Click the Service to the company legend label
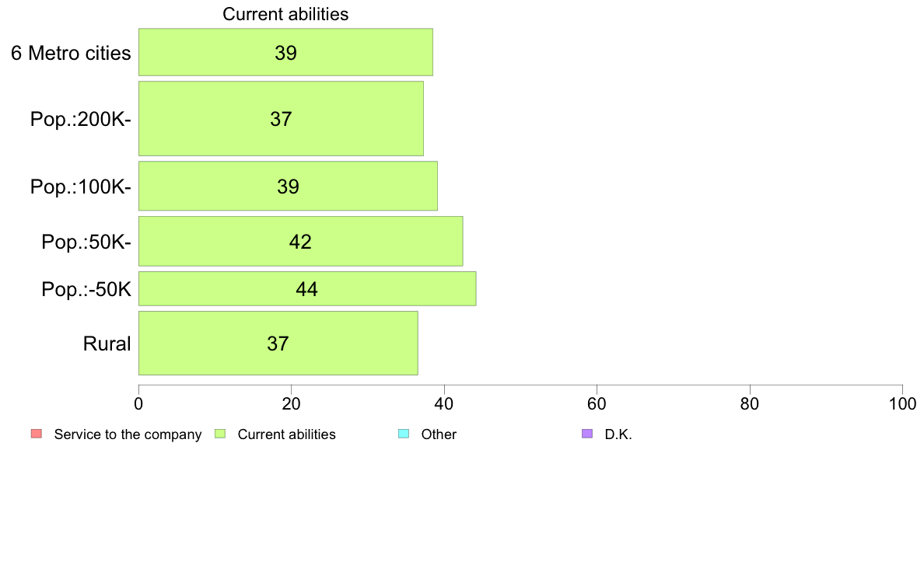The width and height of the screenshot is (924, 572). pos(128,434)
